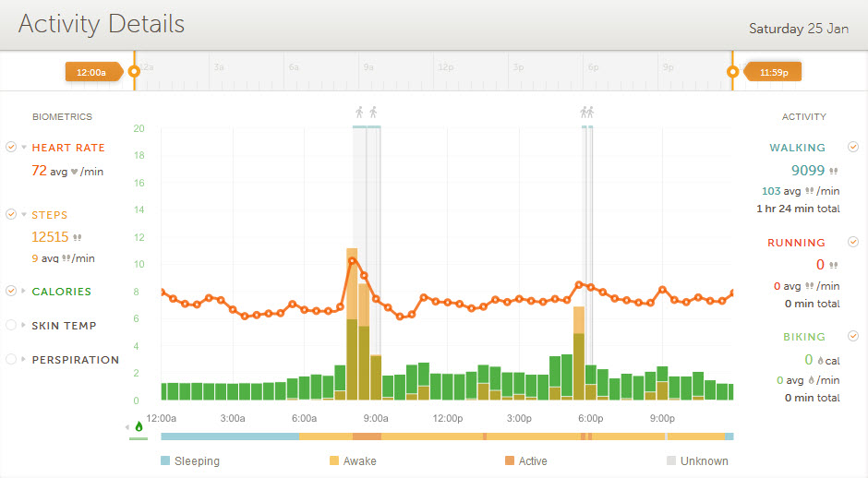
Task: Click the first morning walking activity icon
Action: point(359,113)
